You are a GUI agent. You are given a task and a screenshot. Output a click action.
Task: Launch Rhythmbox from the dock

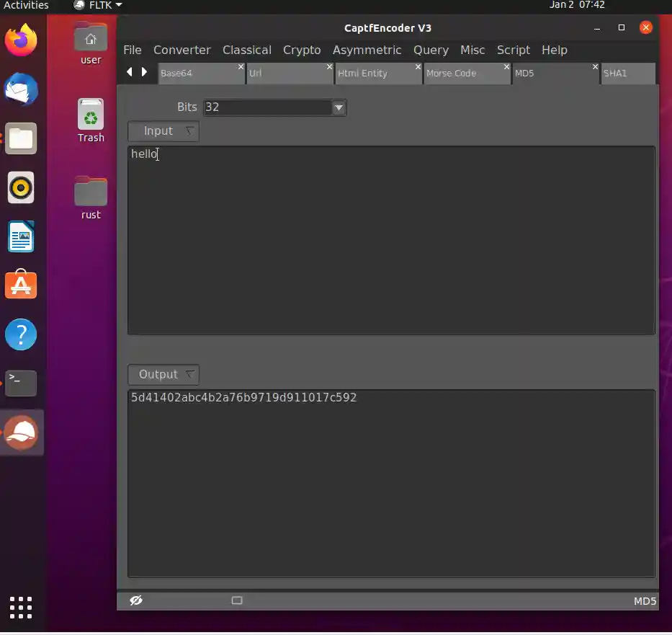point(21,187)
